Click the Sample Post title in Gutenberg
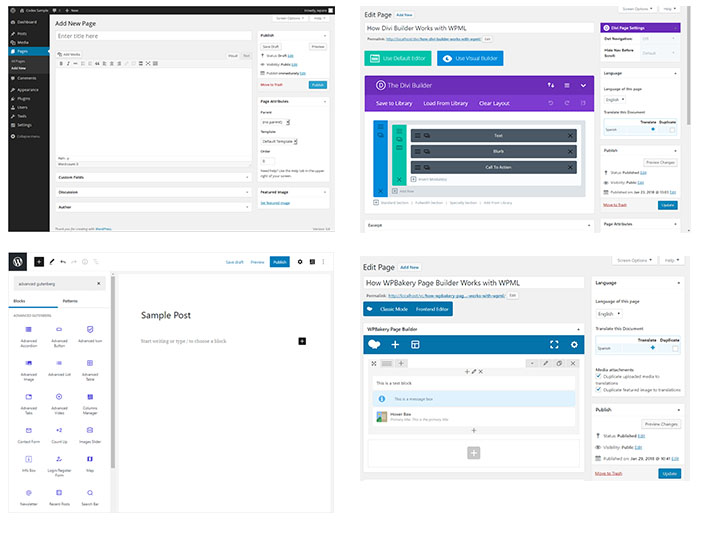Viewport: 705px width, 549px height. tap(166, 315)
